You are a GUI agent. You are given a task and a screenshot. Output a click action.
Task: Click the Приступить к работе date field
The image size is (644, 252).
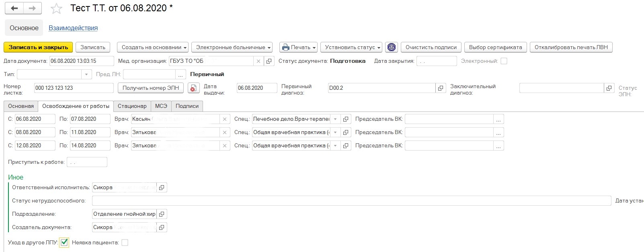[x=87, y=162]
